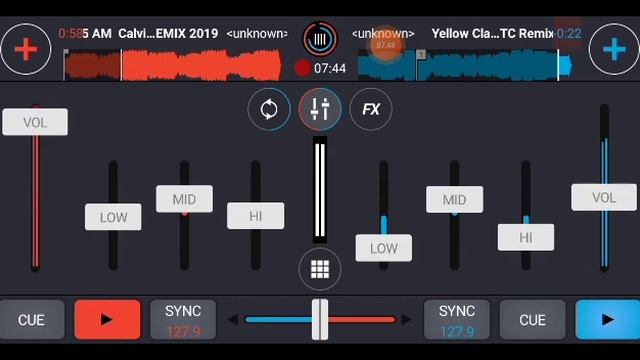The height and width of the screenshot is (360, 640).
Task: Add a track to the blue right deck
Action: [x=614, y=49]
